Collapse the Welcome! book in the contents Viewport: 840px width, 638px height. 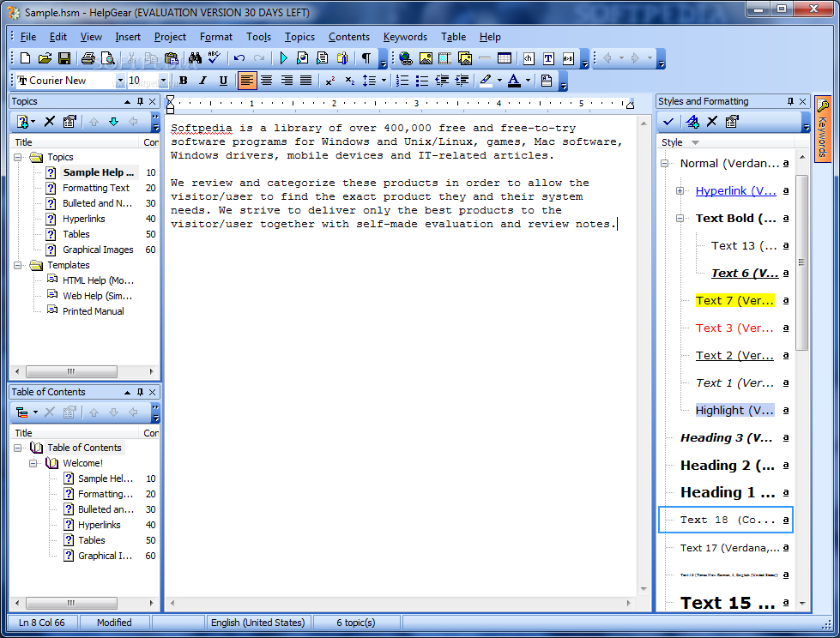[x=33, y=464]
